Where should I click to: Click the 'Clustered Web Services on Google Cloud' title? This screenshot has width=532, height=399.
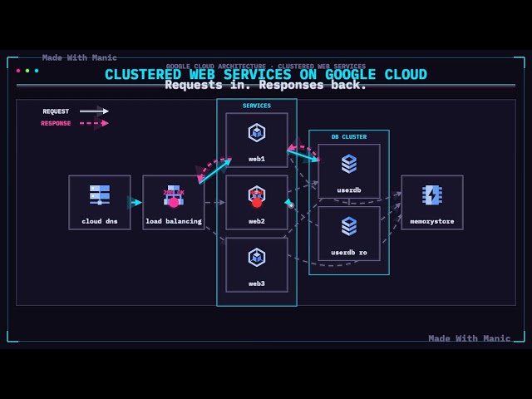point(266,75)
